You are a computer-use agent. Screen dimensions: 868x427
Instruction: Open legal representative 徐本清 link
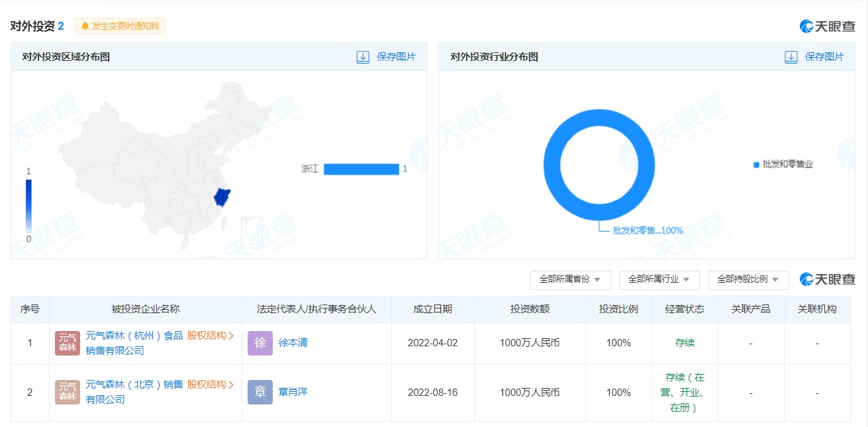(293, 343)
